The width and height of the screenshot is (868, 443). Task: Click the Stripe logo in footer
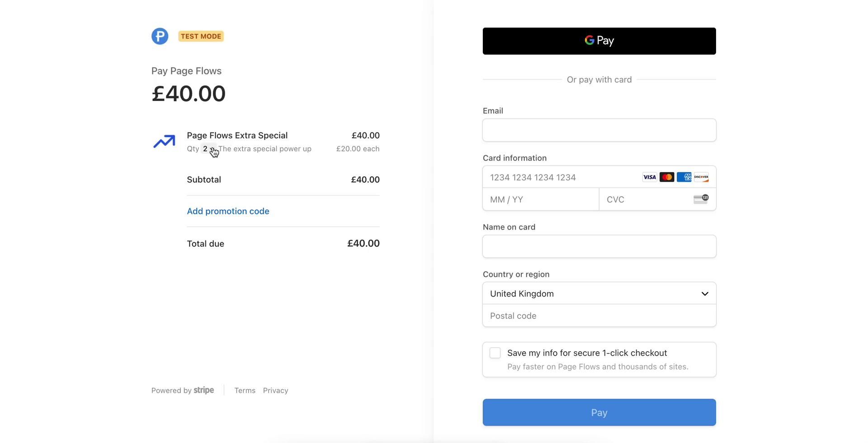coord(203,390)
